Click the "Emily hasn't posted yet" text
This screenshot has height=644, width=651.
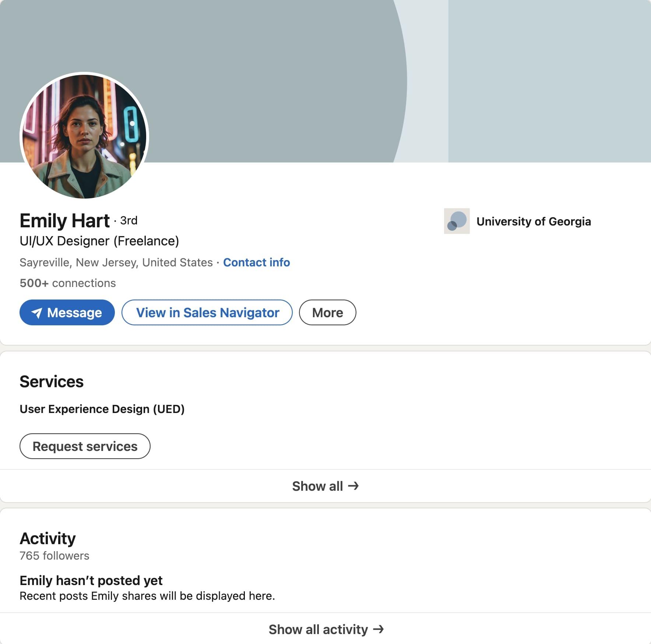tap(91, 581)
